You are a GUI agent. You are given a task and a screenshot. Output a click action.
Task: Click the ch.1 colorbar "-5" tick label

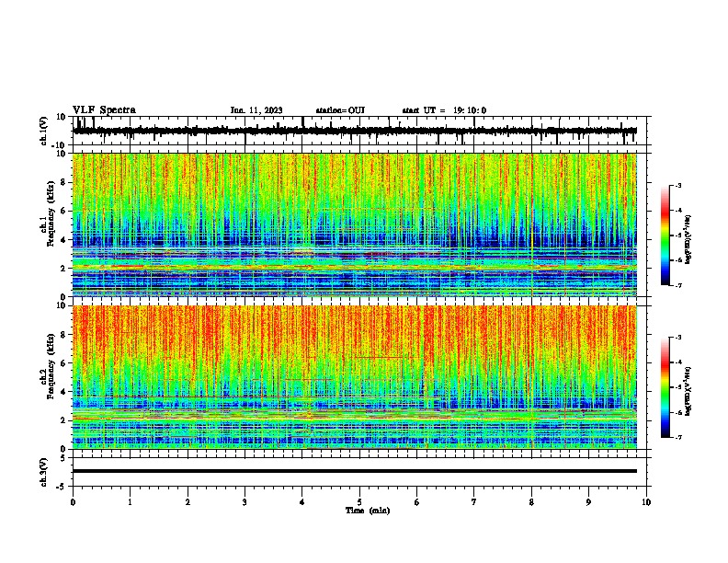point(677,236)
